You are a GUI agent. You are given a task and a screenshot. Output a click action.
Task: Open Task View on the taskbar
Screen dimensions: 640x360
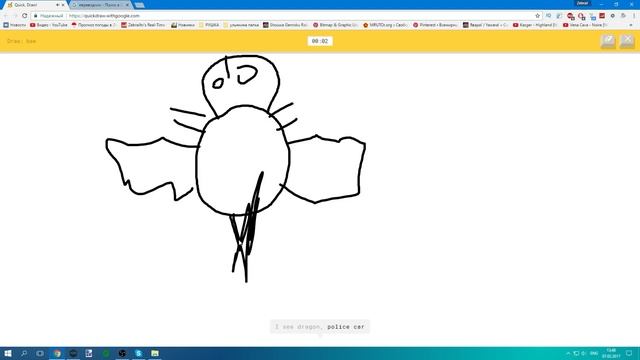(40, 353)
